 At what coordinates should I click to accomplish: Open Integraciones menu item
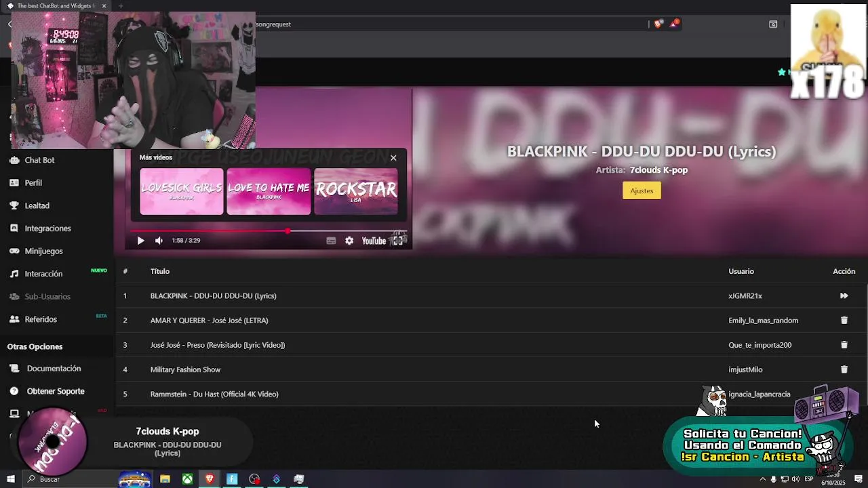pyautogui.click(x=47, y=228)
